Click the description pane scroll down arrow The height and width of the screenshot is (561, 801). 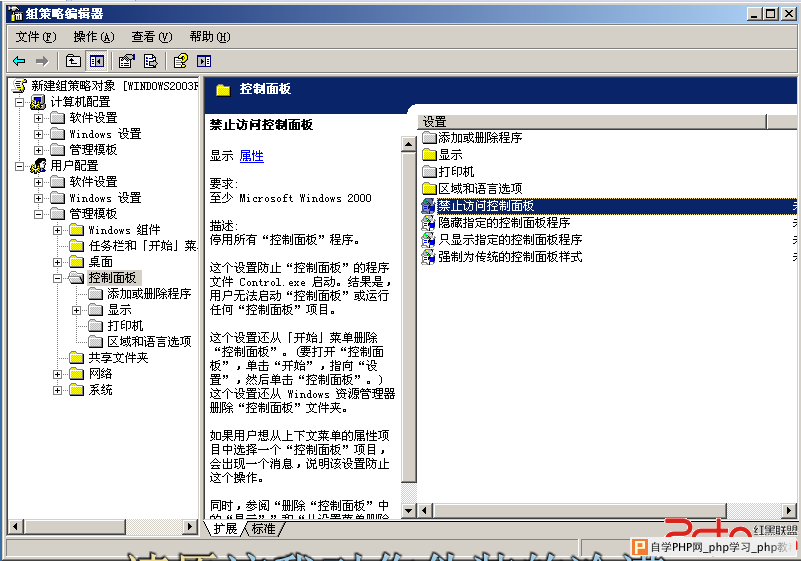pyautogui.click(x=408, y=510)
